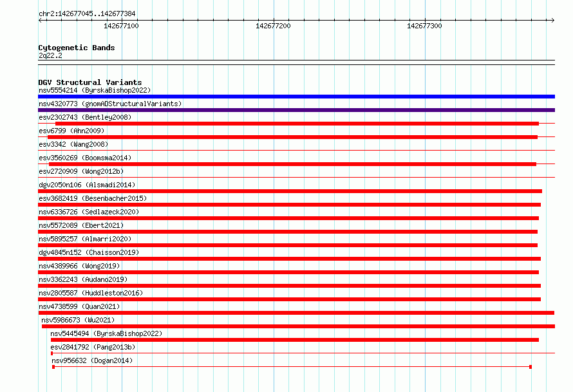
Task: Select the blue nsv5554214 variant bar
Action: (x=296, y=97)
